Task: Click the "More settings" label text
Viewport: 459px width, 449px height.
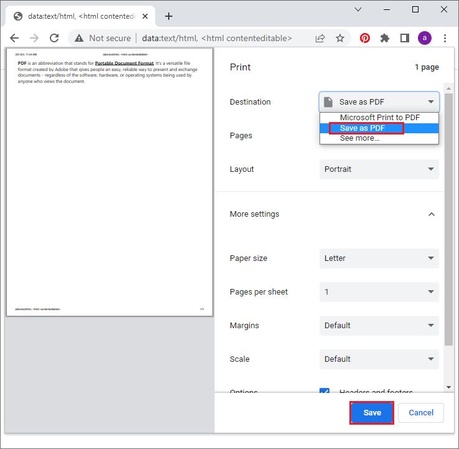Action: 254,214
